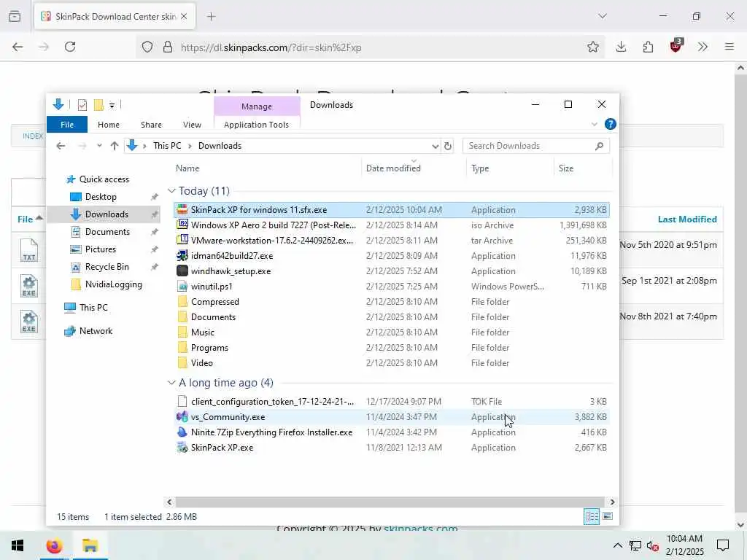Sort files by the Size column

pos(566,168)
